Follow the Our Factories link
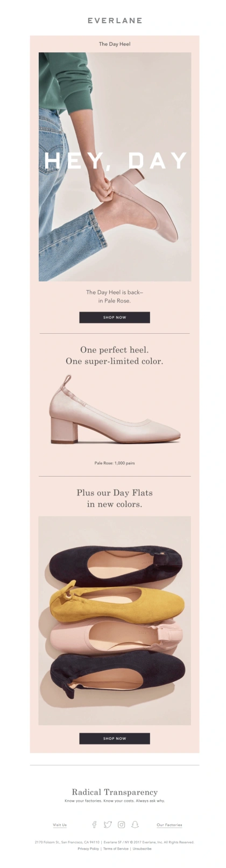226x868 pixels. [169, 825]
